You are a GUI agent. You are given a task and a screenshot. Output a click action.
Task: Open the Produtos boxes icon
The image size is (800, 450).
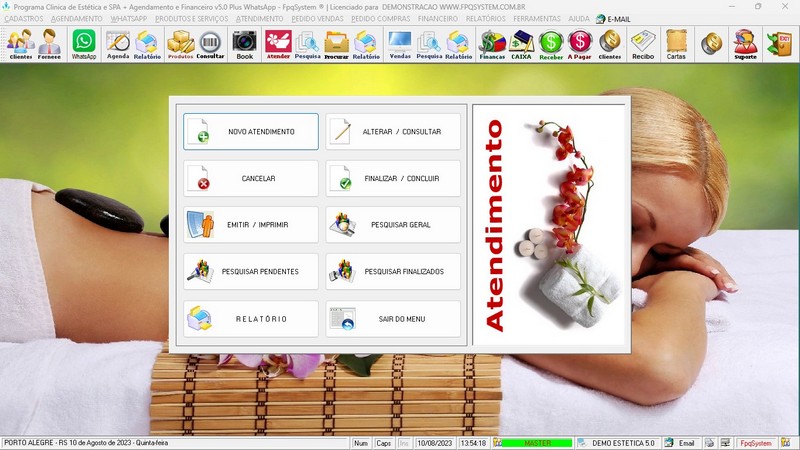181,44
